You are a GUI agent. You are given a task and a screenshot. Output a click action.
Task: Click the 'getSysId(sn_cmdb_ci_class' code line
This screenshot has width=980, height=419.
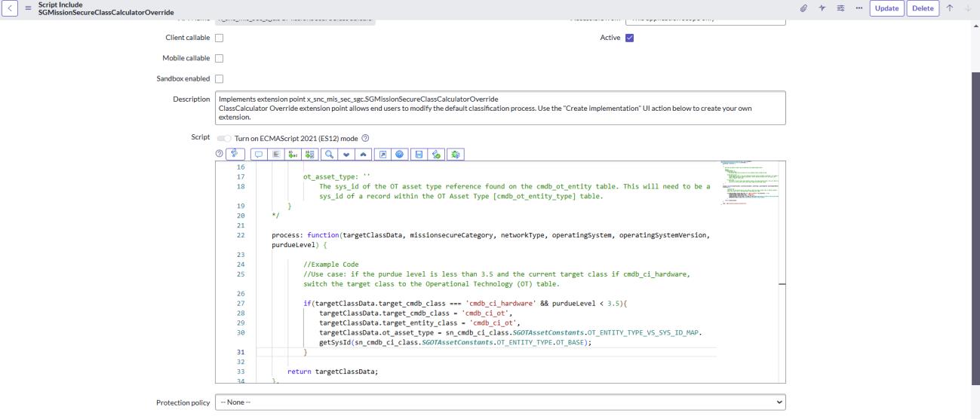point(455,342)
